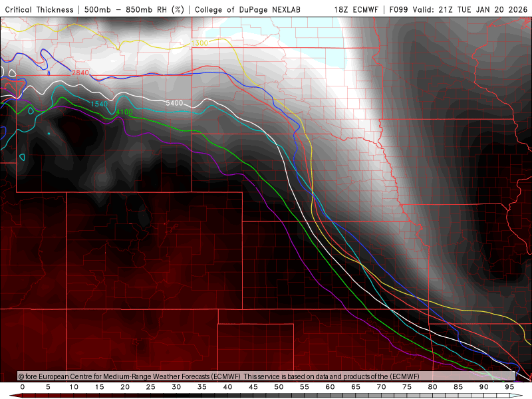The image size is (532, 399).
Task: Click the '15' value on the color scale
Action: tap(99, 387)
